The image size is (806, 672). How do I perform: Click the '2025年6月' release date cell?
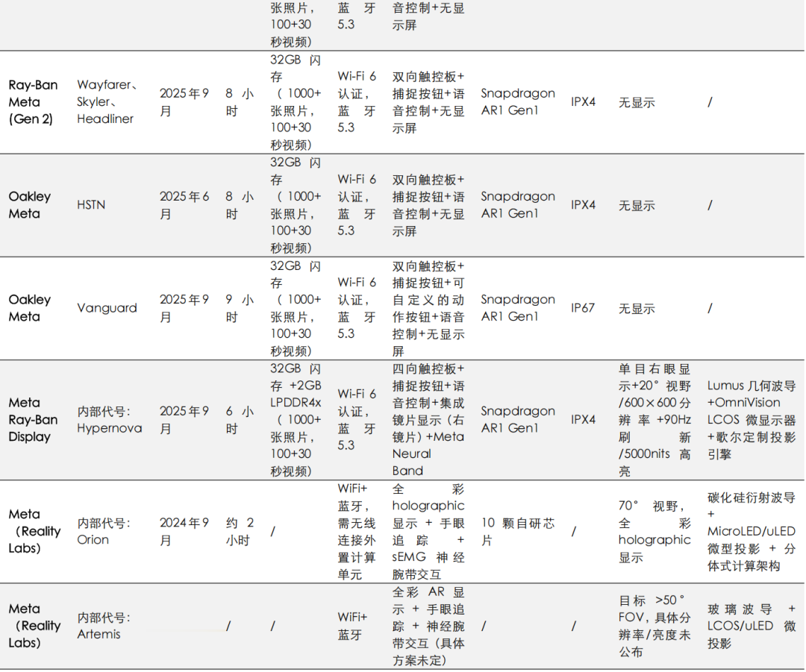click(x=184, y=205)
